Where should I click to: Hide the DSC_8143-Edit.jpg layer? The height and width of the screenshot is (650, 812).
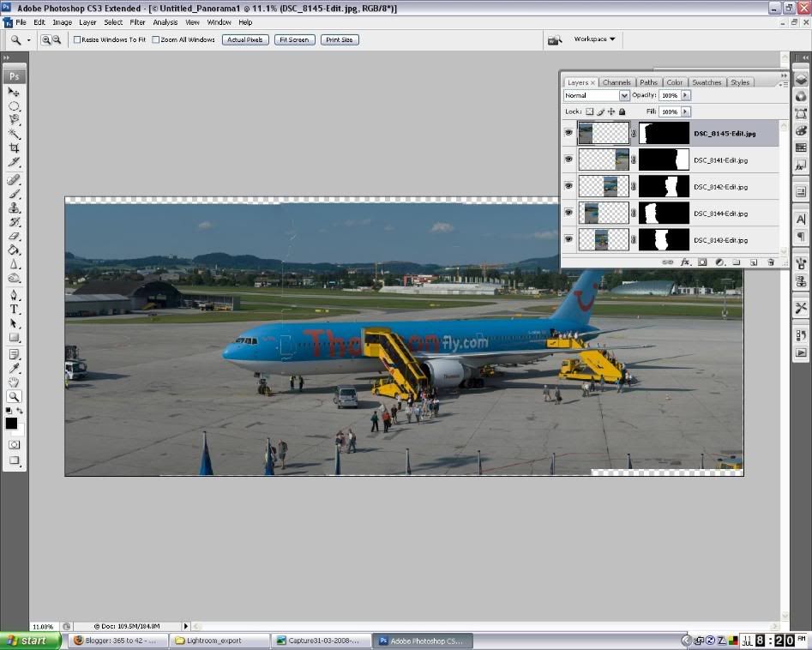(x=568, y=239)
